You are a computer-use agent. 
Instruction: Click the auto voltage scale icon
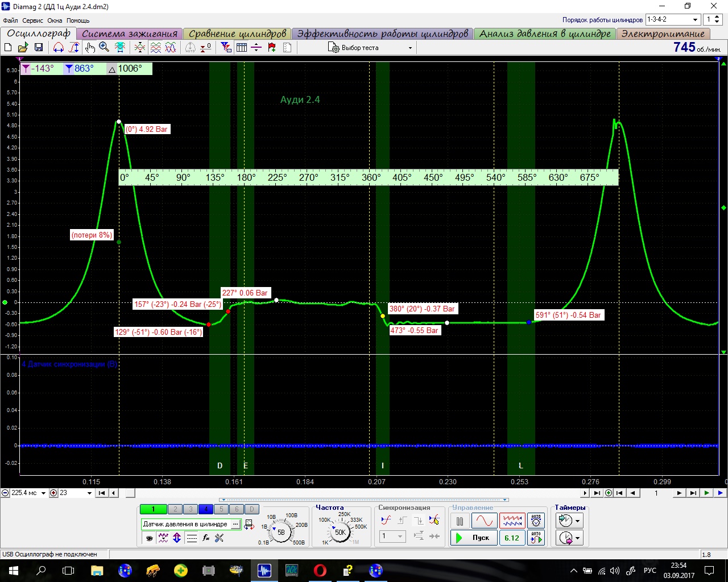coord(536,520)
